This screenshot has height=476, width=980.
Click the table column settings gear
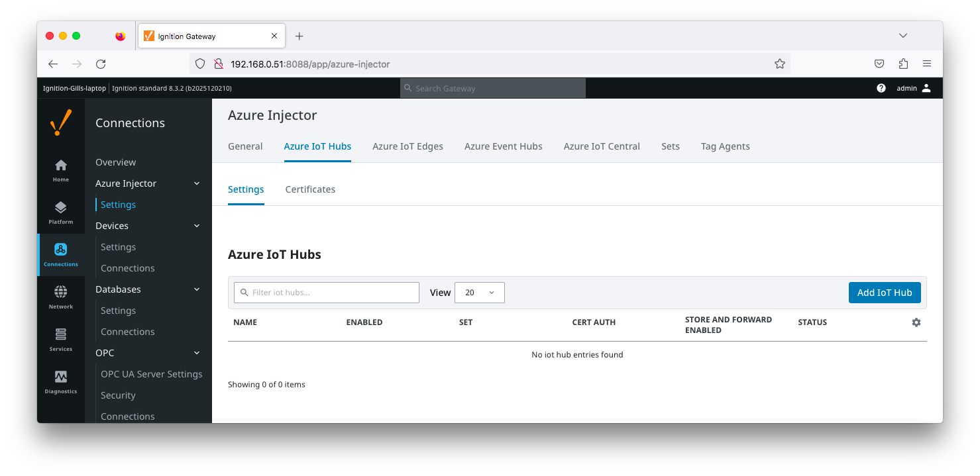[x=916, y=322]
